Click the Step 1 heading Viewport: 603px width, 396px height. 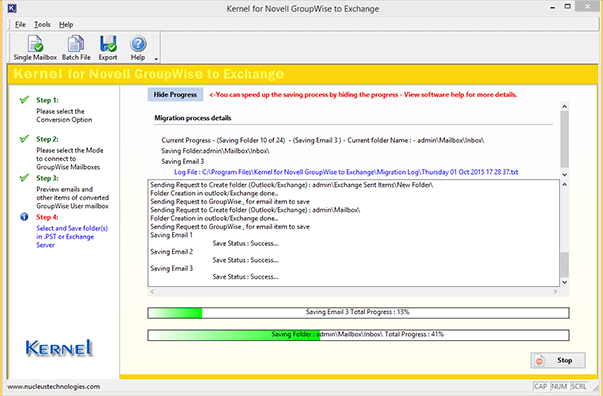[47, 100]
